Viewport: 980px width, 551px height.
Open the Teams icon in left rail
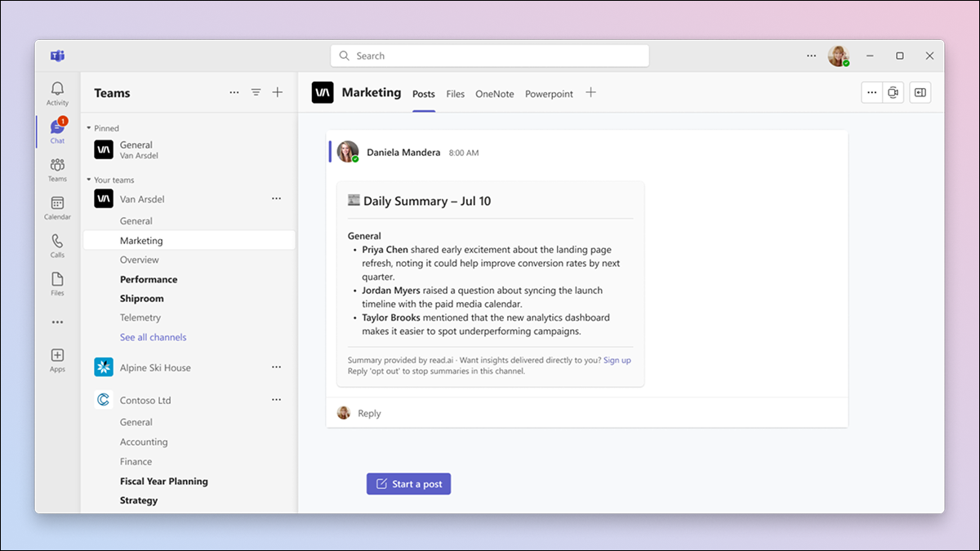point(57,170)
